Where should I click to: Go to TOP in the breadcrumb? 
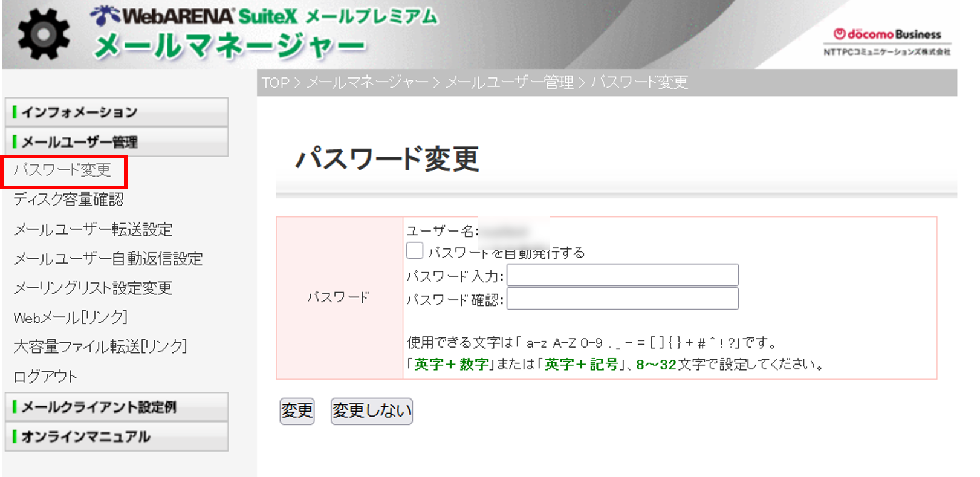pos(276,83)
